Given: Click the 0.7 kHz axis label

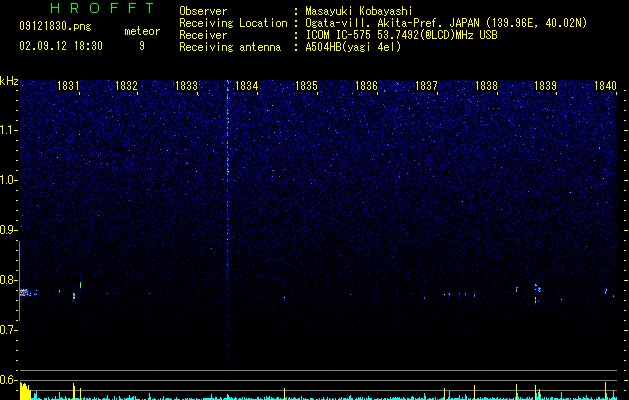Looking at the screenshot, I should (x=8, y=330).
